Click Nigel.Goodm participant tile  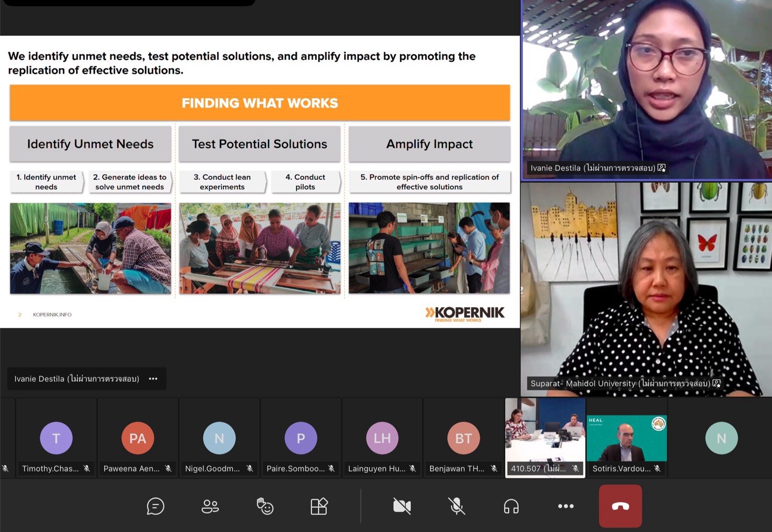click(219, 438)
